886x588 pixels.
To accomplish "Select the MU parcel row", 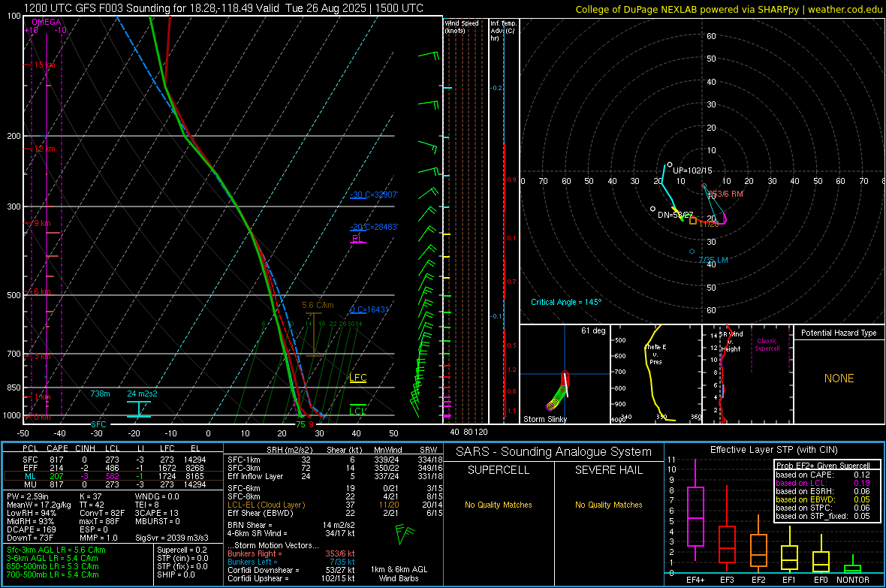I will [x=113, y=484].
